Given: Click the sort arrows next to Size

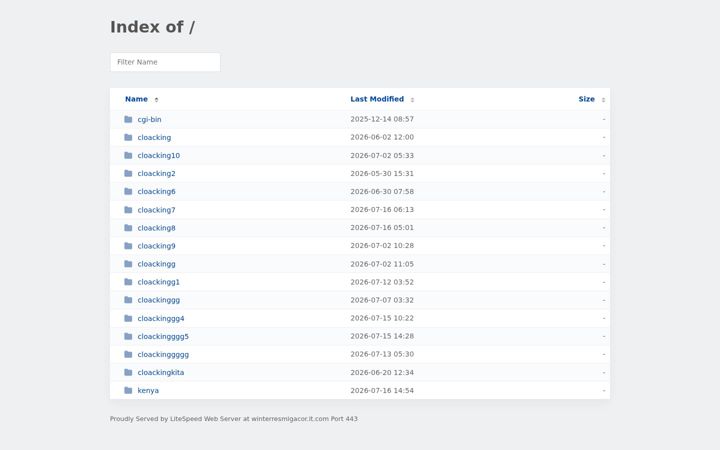Looking at the screenshot, I should pyautogui.click(x=603, y=100).
